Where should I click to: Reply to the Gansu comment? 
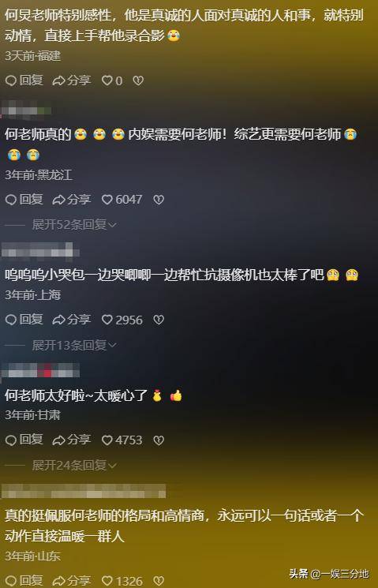(x=24, y=440)
